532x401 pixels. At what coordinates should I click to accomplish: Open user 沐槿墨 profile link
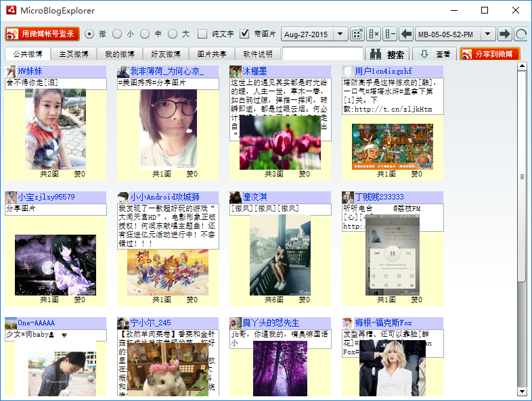[254, 71]
